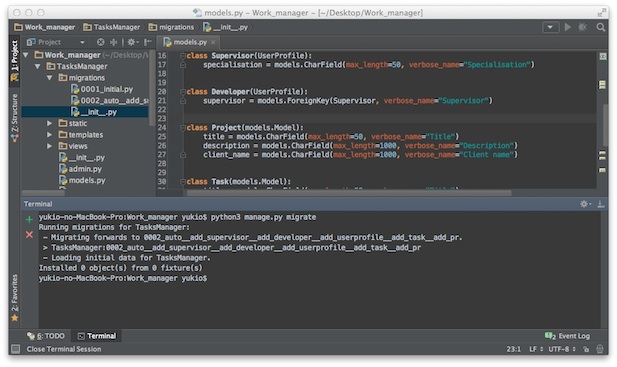Open the Z: Structure tool window tab
The image size is (617, 367).
(x=15, y=117)
